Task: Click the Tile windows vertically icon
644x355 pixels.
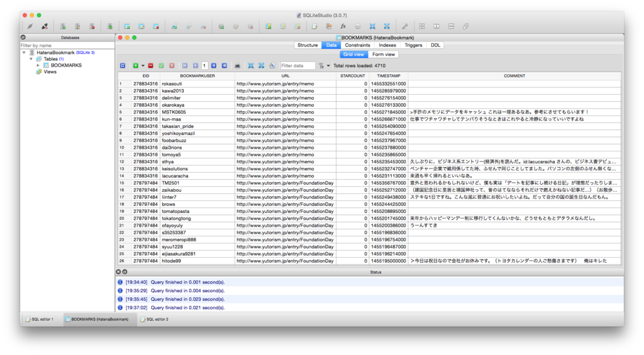Action: click(451, 26)
